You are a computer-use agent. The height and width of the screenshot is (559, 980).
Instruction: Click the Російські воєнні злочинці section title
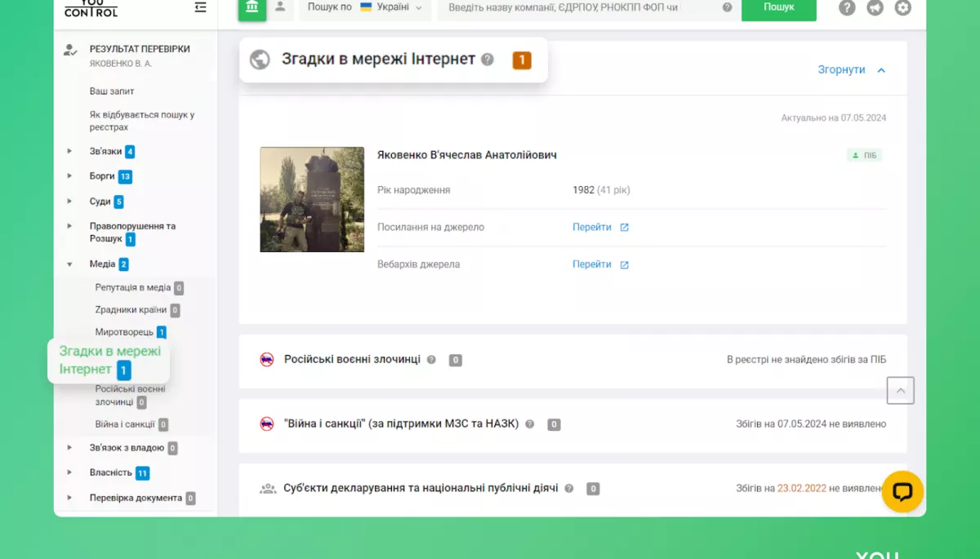pyautogui.click(x=352, y=359)
